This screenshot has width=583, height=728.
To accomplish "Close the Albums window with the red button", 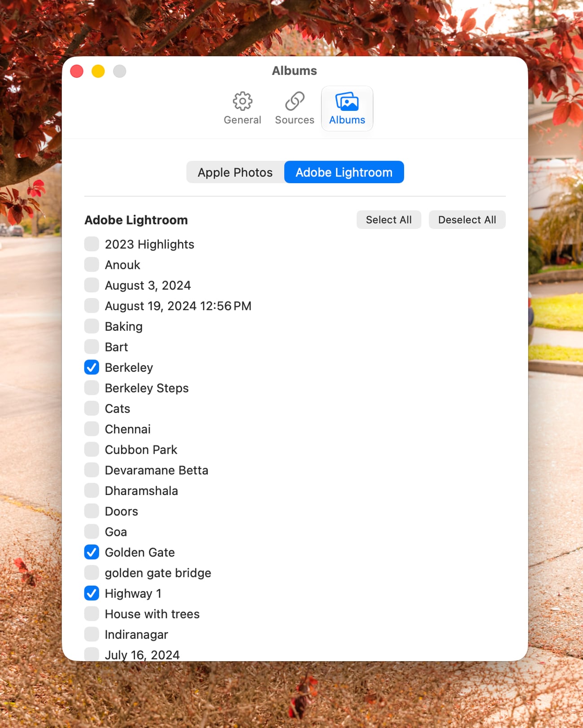I will [x=77, y=71].
